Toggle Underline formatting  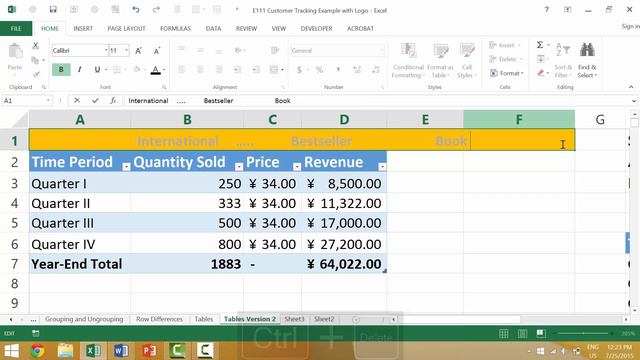(97, 70)
